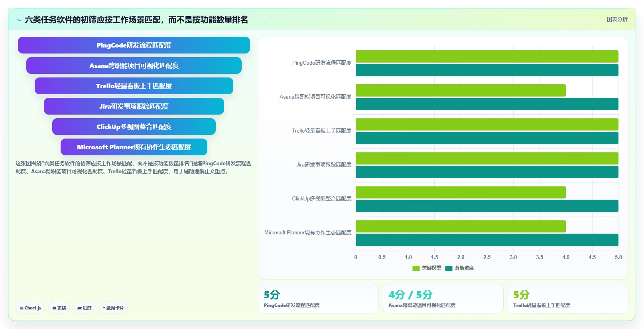Screen dimensions: 644x329
Task: Click the x-axis tick value 4.0
Action: (566, 257)
